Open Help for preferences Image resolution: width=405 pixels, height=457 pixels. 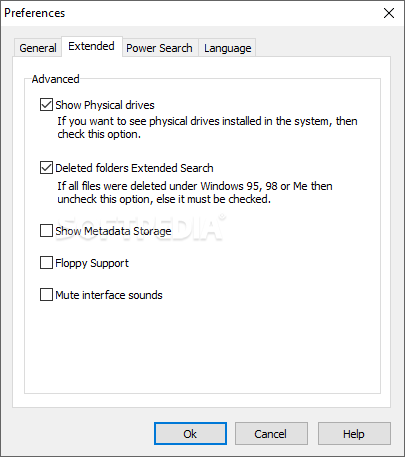point(354,434)
